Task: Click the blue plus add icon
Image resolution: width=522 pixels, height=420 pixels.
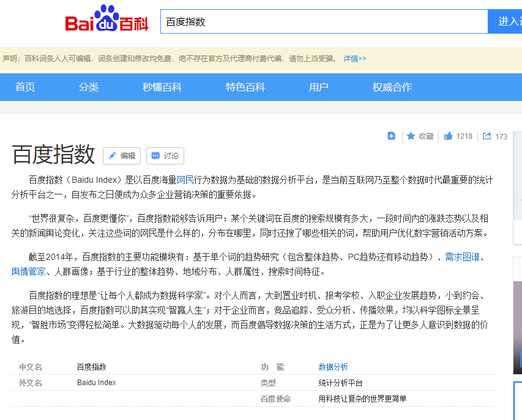Action: pyautogui.click(x=391, y=136)
